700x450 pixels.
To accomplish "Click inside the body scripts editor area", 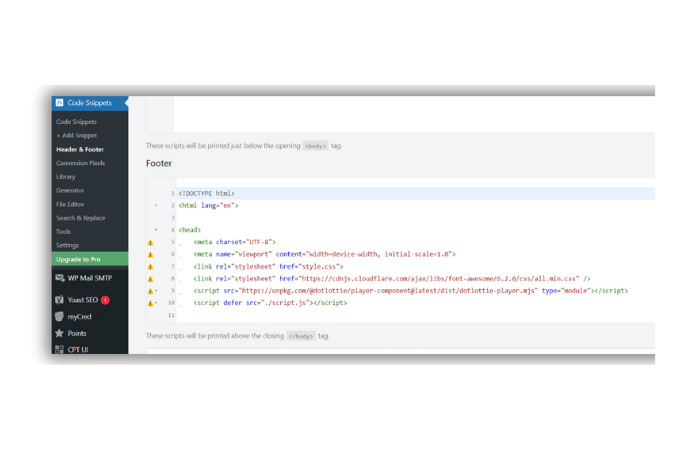I will pyautogui.click(x=414, y=114).
